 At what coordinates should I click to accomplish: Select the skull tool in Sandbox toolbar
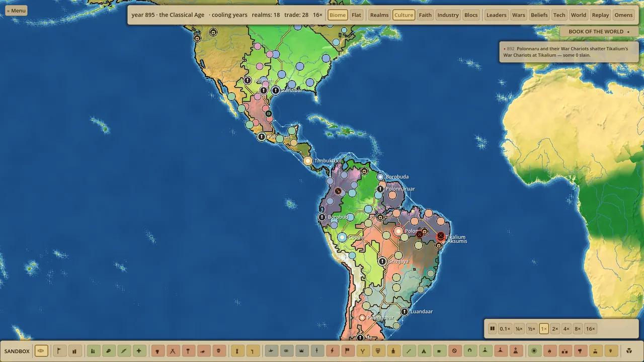tap(219, 351)
